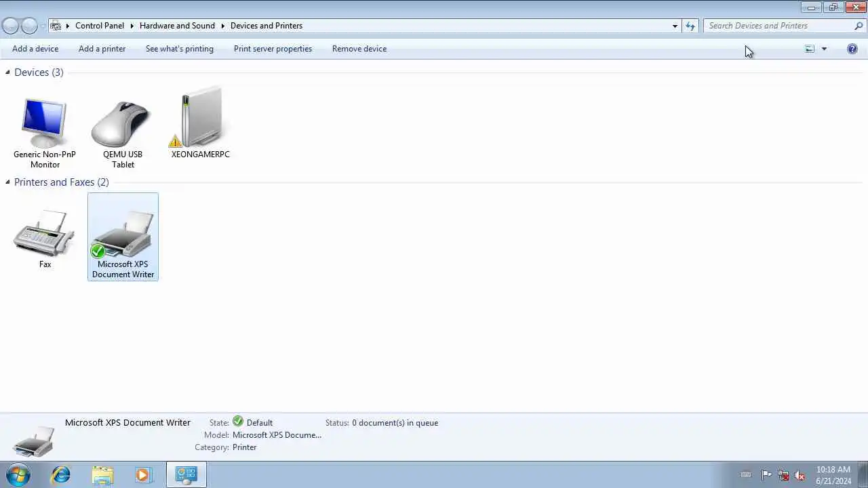Select the QEMU USB Tablet mouse icon
Viewport: 868px width, 488px height.
122,124
